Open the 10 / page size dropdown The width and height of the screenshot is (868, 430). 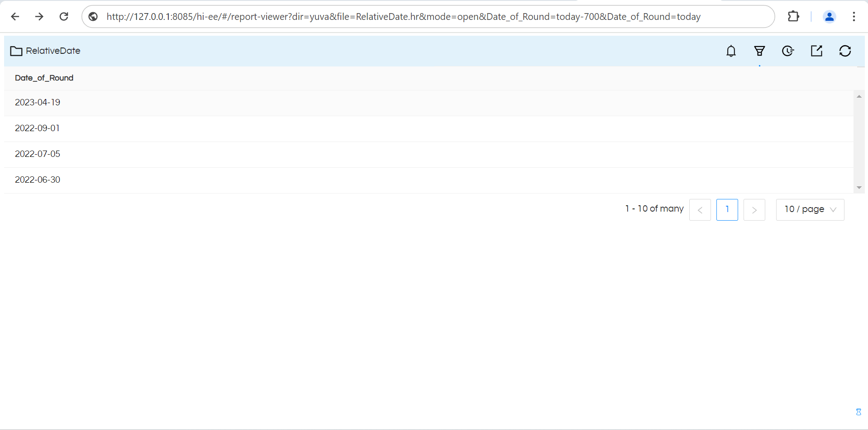tap(810, 210)
